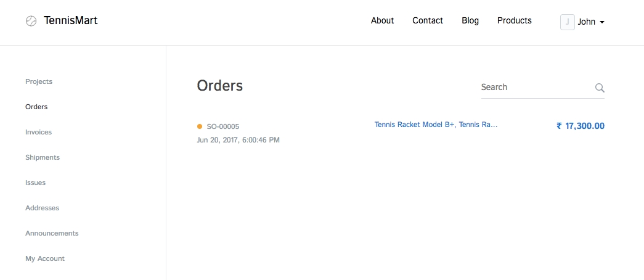644x280 pixels.
Task: Open the About page
Action: point(382,21)
